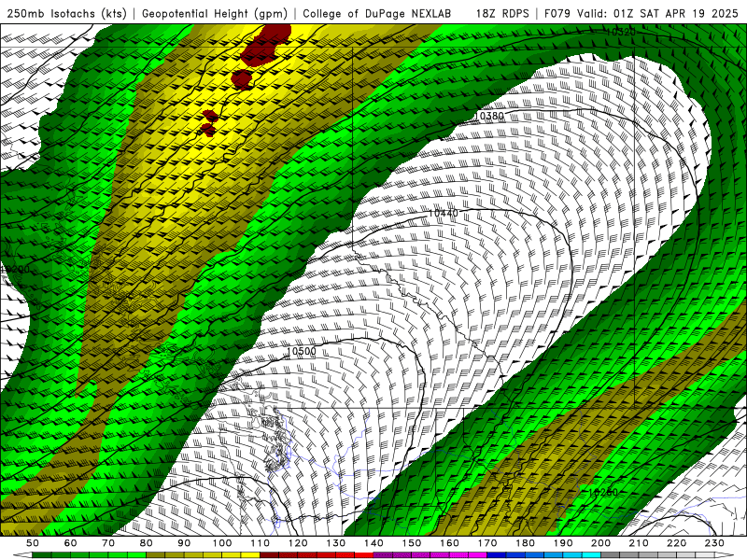Click the '250mb Isotachs (kts)' title text

click(x=66, y=13)
